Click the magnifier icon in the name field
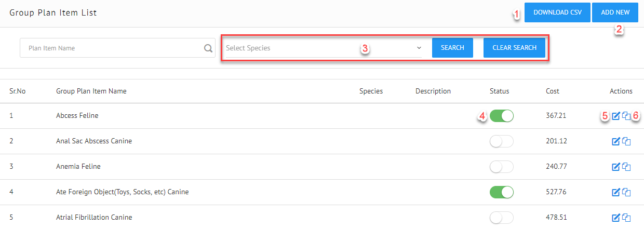This screenshot has width=644, height=228. click(x=208, y=48)
